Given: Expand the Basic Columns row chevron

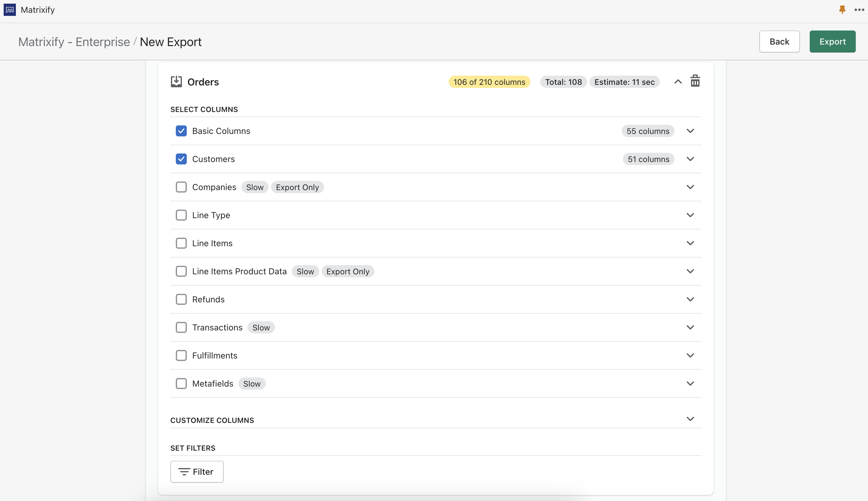Looking at the screenshot, I should (x=690, y=131).
